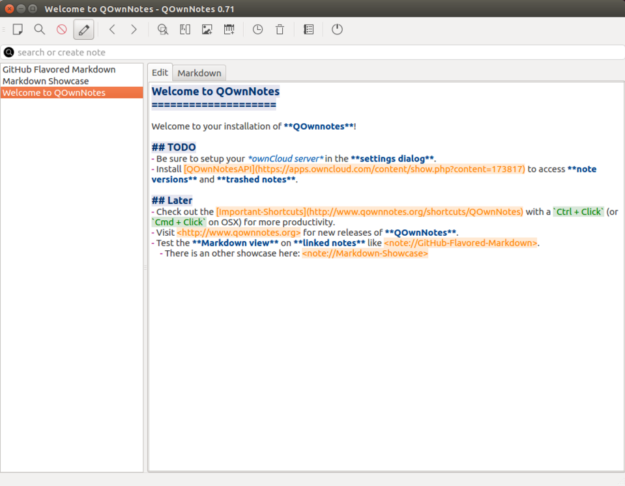Toggle the pencil edit-mode button
The image size is (625, 486).
84,30
